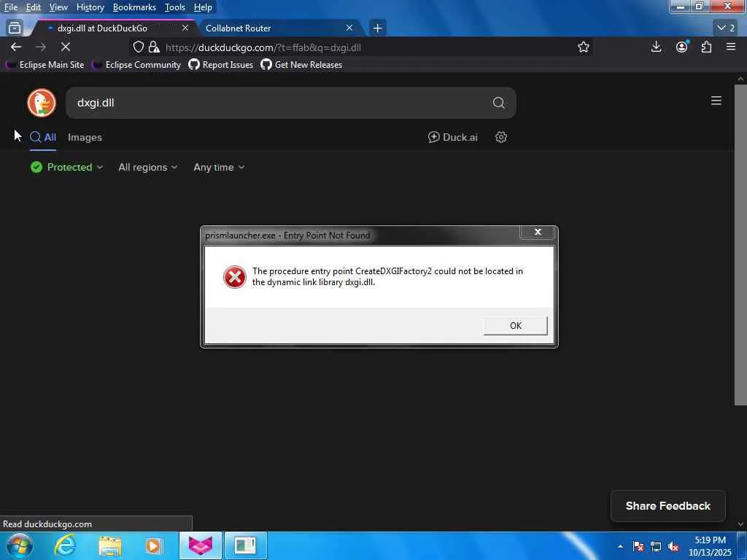
Task: Click the browser address bar URL
Action: tap(263, 47)
